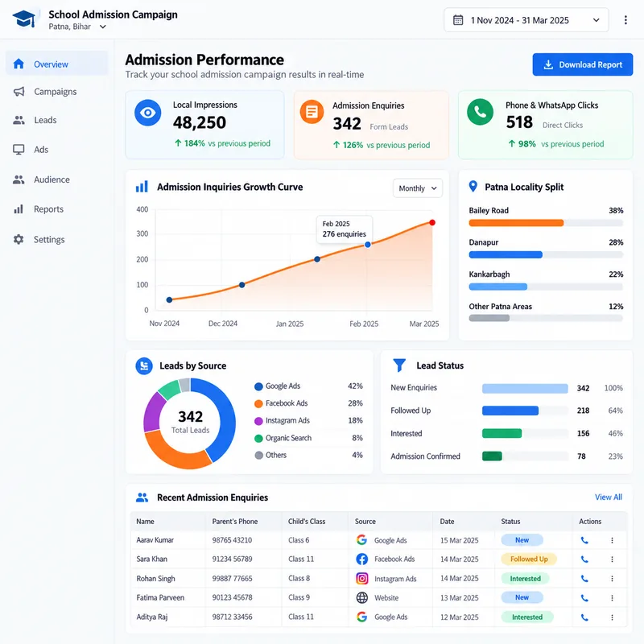Click the location pin icon beside Patna Locality Split
Viewport: 644px width, 644px height.
point(473,187)
